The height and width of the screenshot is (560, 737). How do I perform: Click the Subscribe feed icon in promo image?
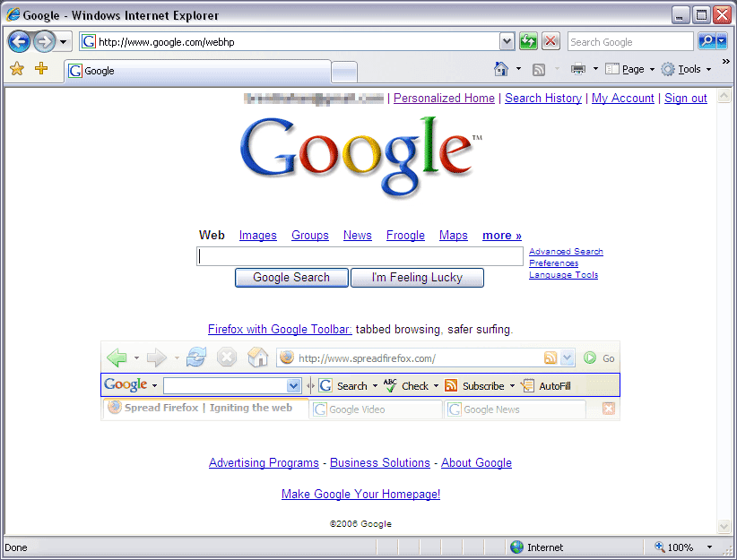pyautogui.click(x=451, y=385)
